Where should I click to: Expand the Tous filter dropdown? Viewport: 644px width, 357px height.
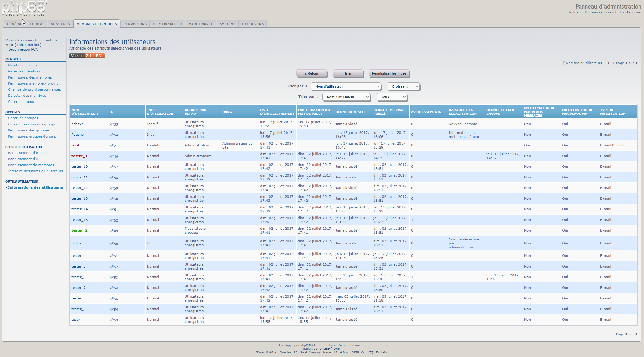coord(392,97)
